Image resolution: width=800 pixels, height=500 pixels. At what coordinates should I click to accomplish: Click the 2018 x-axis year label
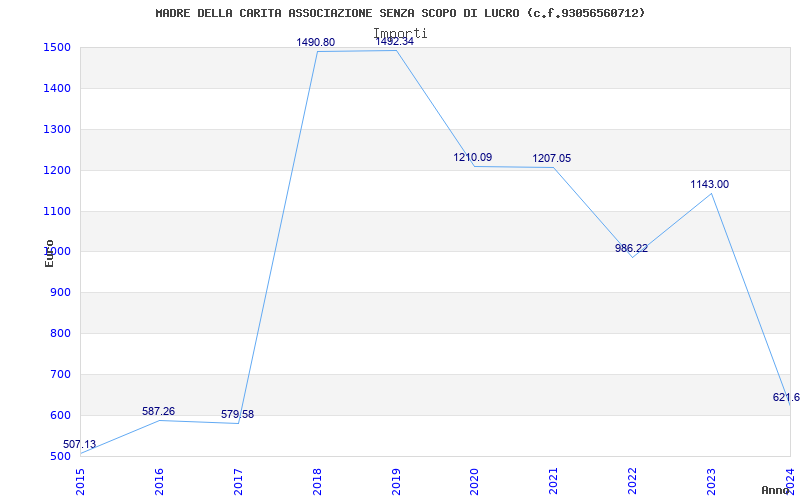click(317, 482)
